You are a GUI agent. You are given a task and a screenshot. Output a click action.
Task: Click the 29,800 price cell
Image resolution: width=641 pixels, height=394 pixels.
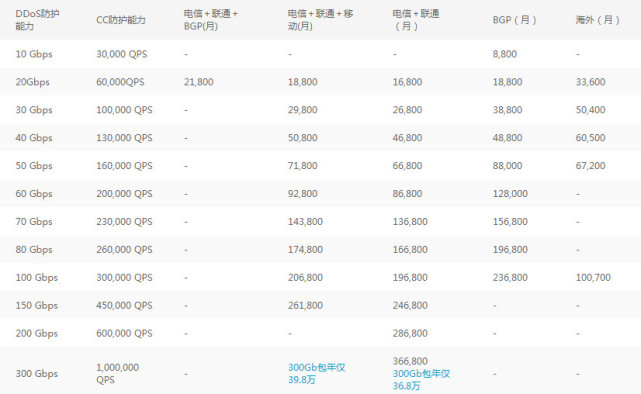(x=303, y=110)
